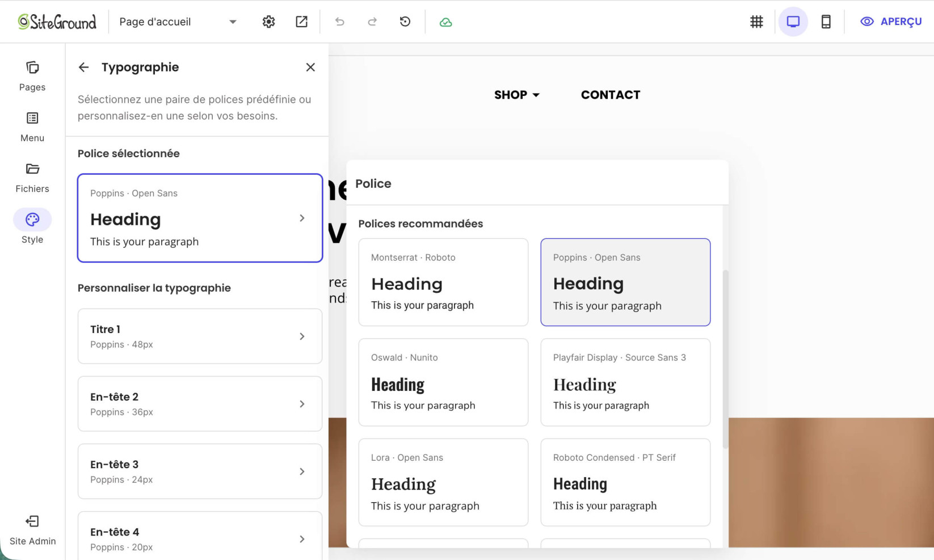934x560 pixels.
Task: Select the Lora · Open Sans font pair
Action: (443, 482)
